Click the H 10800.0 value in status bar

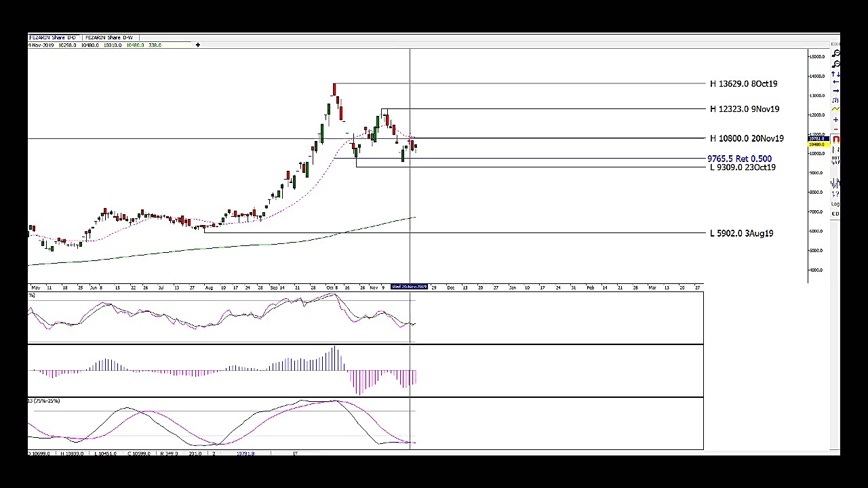(x=72, y=453)
